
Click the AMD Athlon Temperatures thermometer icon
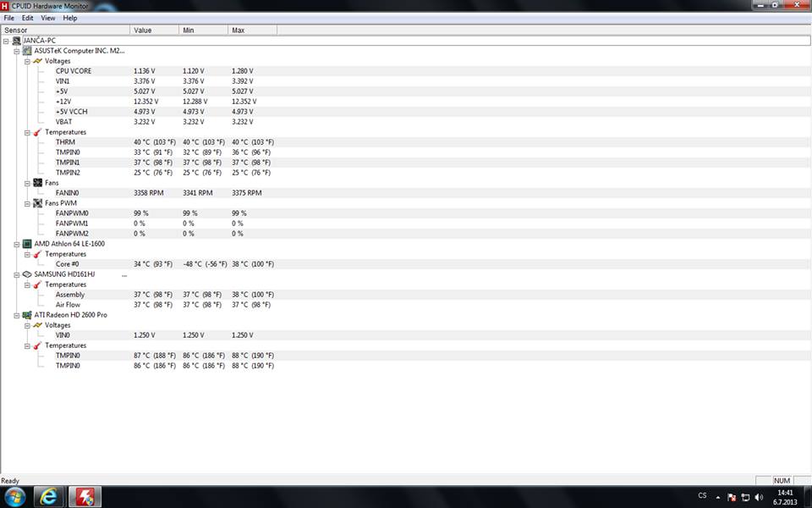37,254
